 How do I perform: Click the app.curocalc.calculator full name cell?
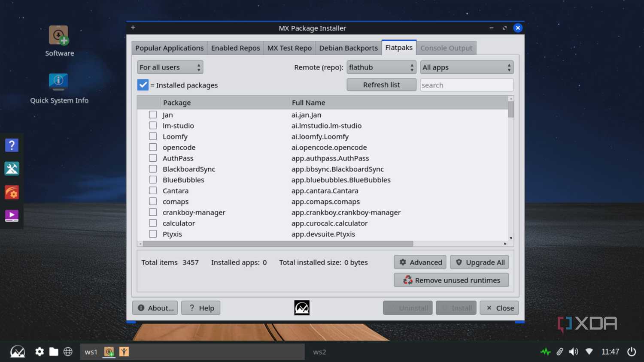[x=329, y=223]
